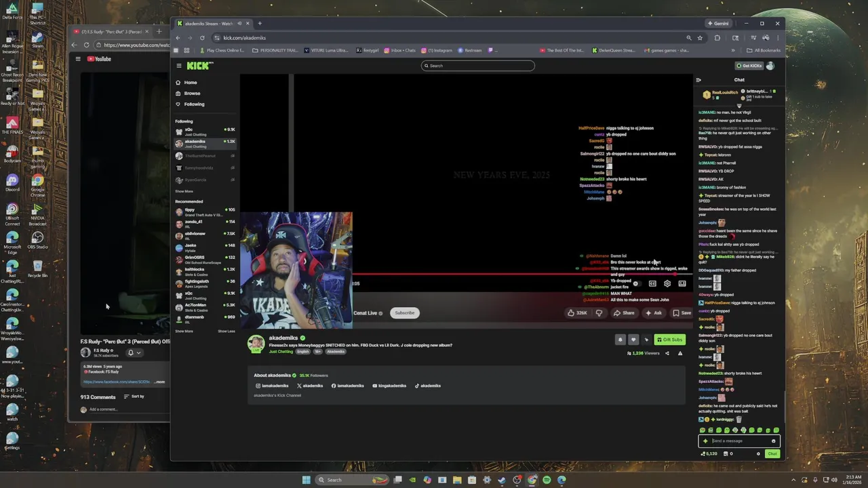Open YouTube guide menu in back window
The image size is (868, 488).
(78, 59)
